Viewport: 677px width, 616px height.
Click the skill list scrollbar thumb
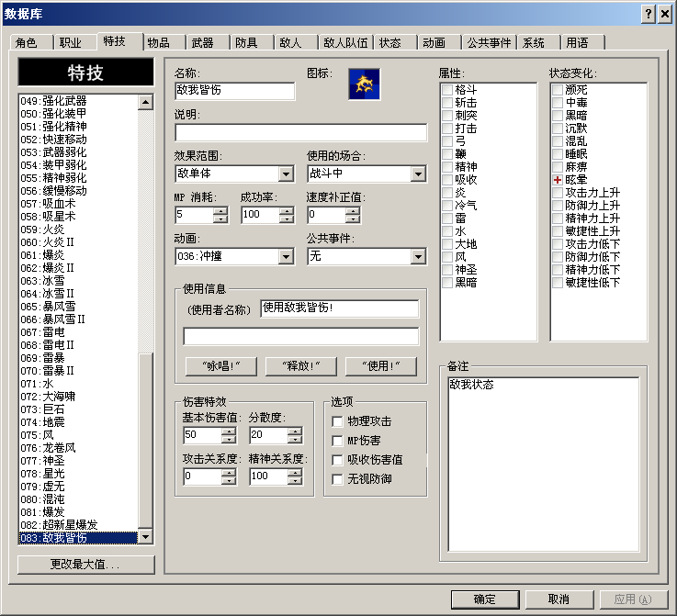pos(145,441)
